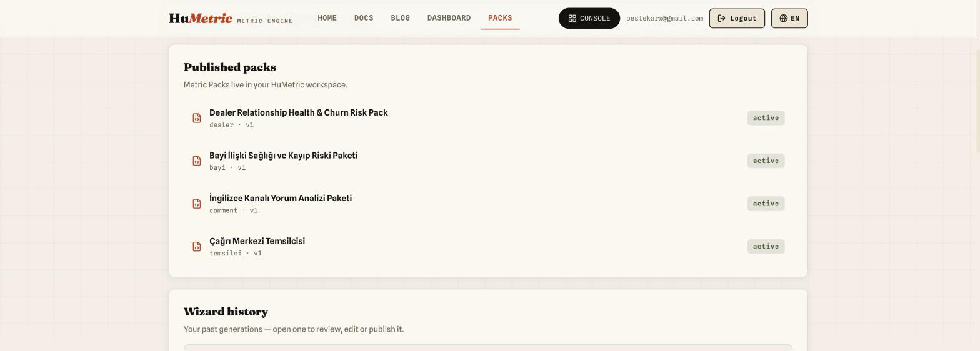Viewport: 980px width, 351px height.
Task: Open the DASHBOARD nav item
Action: [x=449, y=18]
